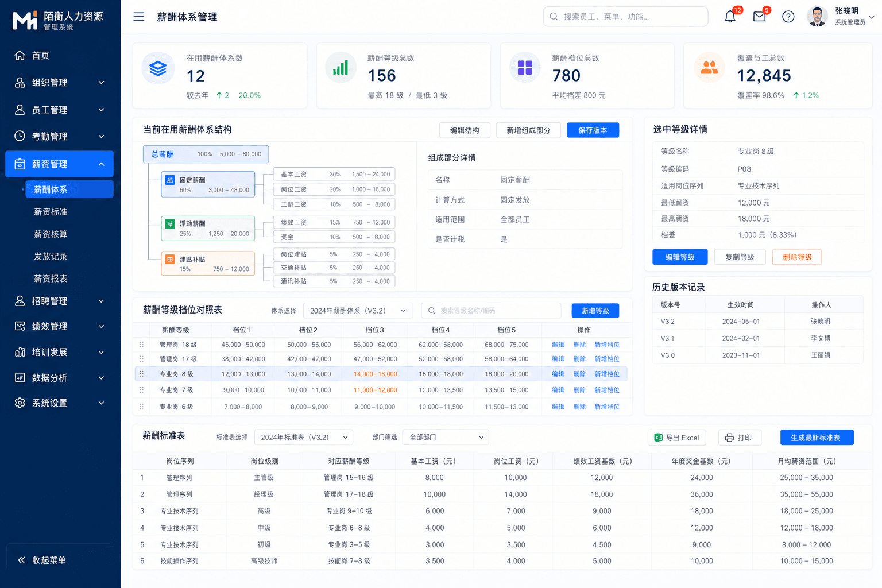The image size is (882, 588).
Task: Click the home icon for 首页
Action: click(20, 55)
